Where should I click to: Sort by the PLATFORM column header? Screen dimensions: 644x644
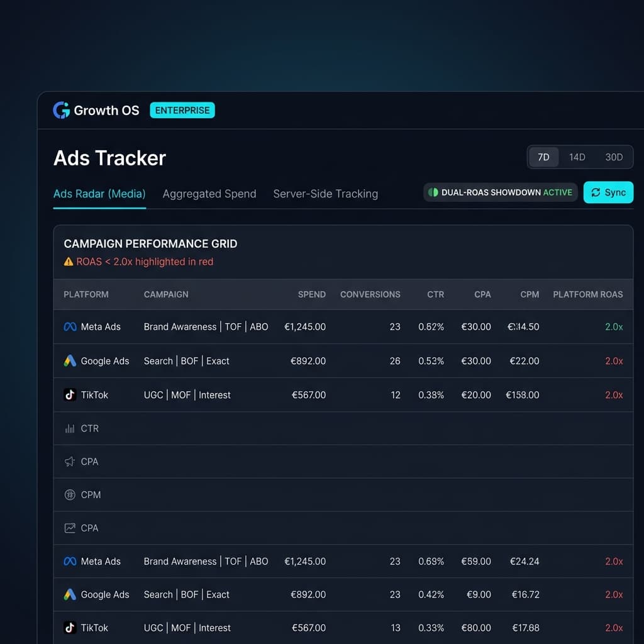pyautogui.click(x=86, y=294)
